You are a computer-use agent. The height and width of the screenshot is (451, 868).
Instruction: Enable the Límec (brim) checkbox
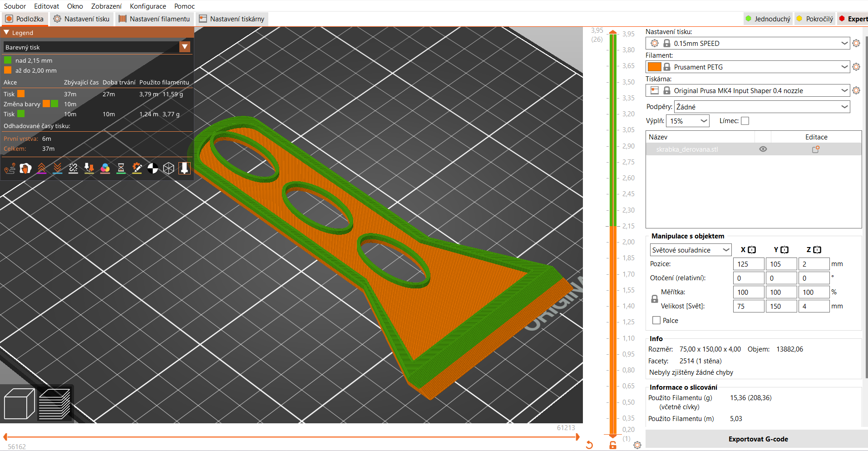pos(745,121)
